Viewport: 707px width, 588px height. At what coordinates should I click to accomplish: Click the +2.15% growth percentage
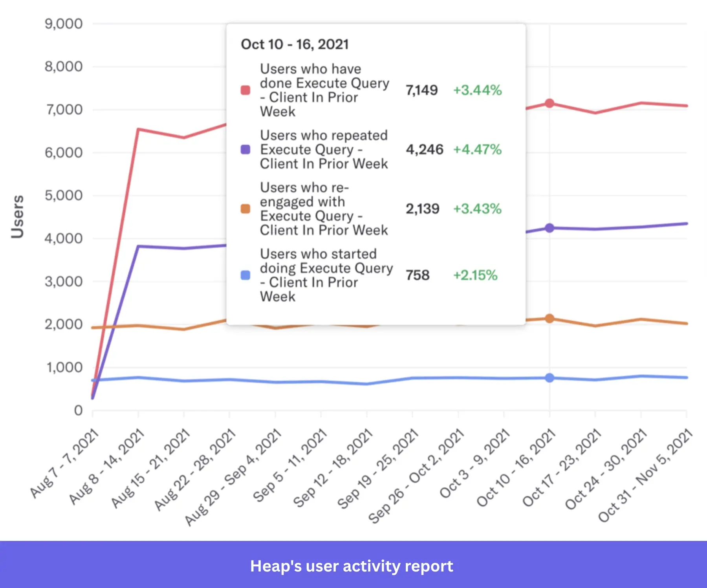(475, 275)
